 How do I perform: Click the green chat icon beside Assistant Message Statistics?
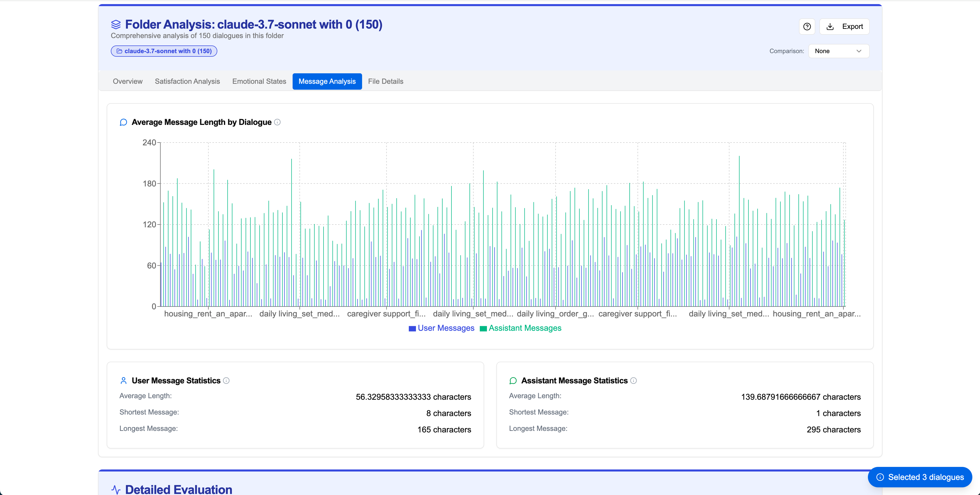coord(513,381)
